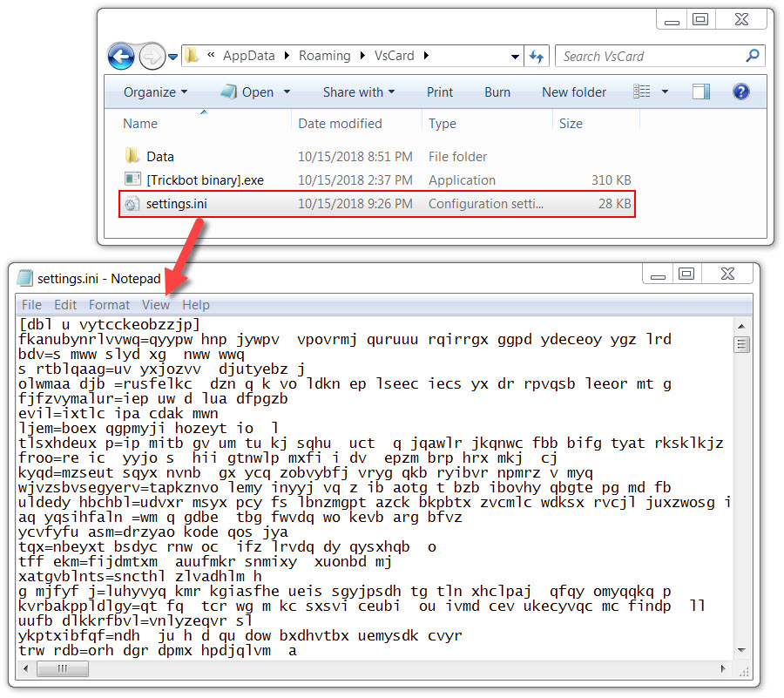Image resolution: width=784 pixels, height=698 pixels.
Task: Click the Forward arrow in Explorer
Action: [152, 56]
